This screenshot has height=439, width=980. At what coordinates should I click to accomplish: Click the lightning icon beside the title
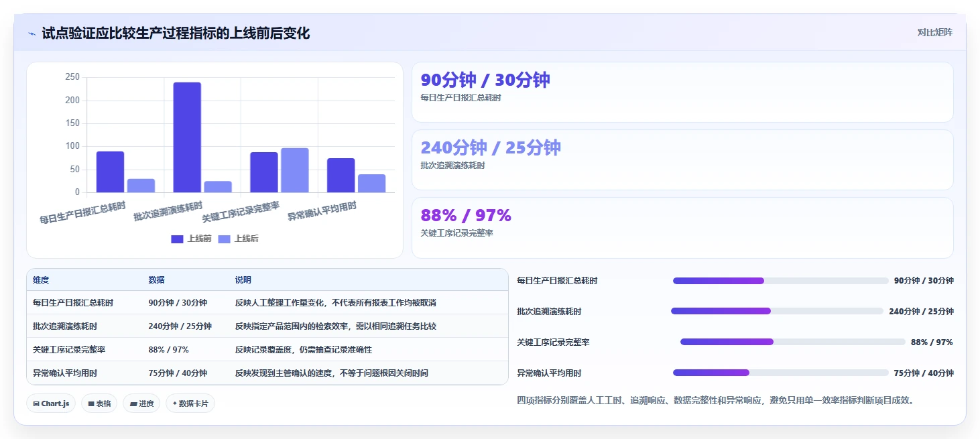32,34
